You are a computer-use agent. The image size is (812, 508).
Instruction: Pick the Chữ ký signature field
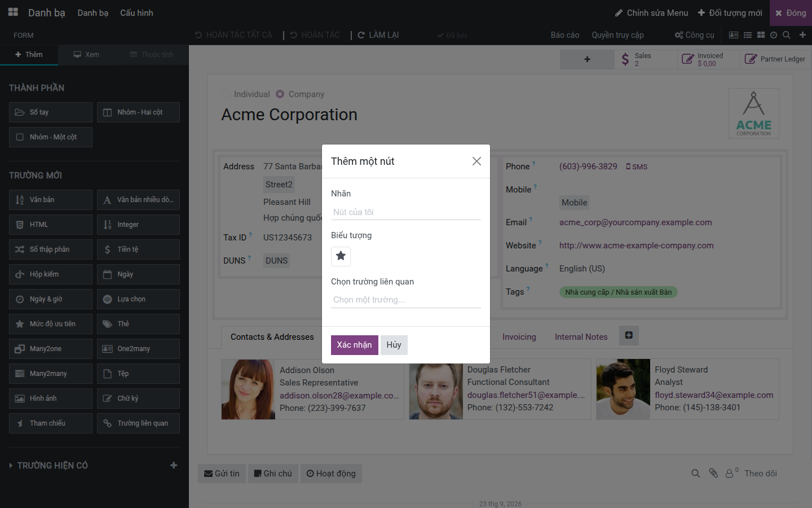click(138, 398)
